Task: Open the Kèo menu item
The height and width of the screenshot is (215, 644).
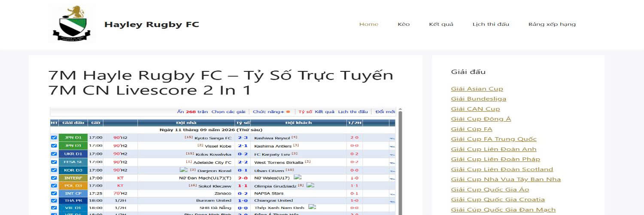Action: pyautogui.click(x=404, y=24)
